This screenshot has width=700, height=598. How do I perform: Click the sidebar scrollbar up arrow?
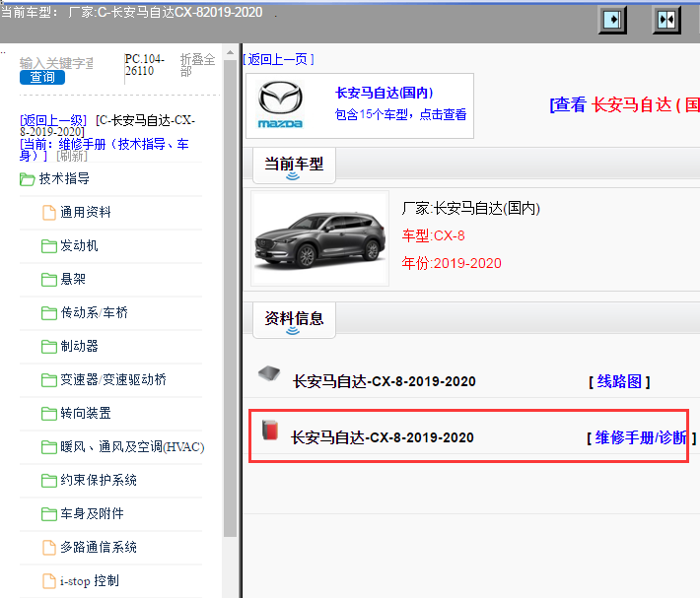230,52
